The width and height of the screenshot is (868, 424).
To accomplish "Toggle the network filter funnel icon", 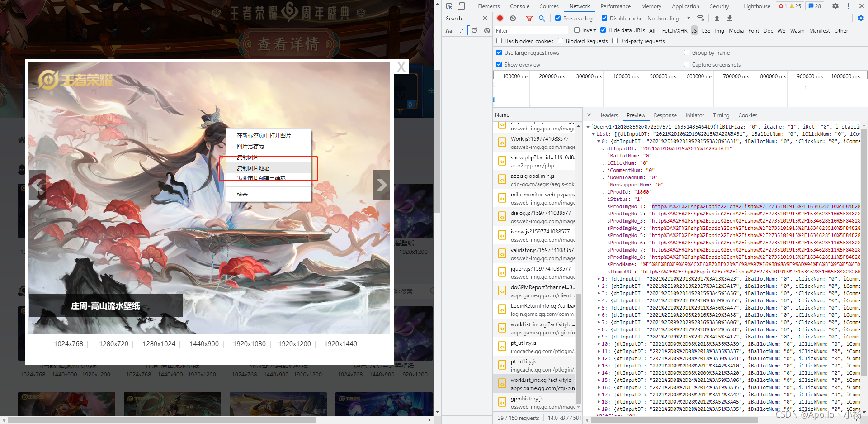I will (x=529, y=18).
